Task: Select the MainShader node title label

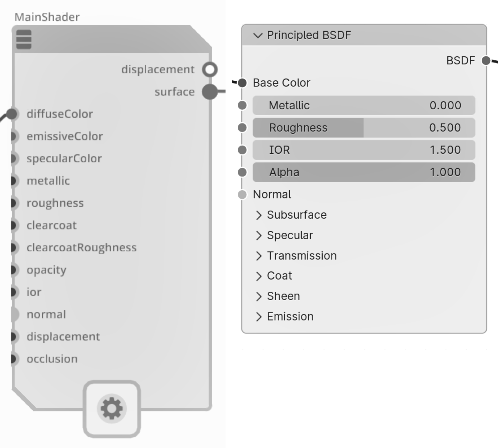Action: [47, 17]
